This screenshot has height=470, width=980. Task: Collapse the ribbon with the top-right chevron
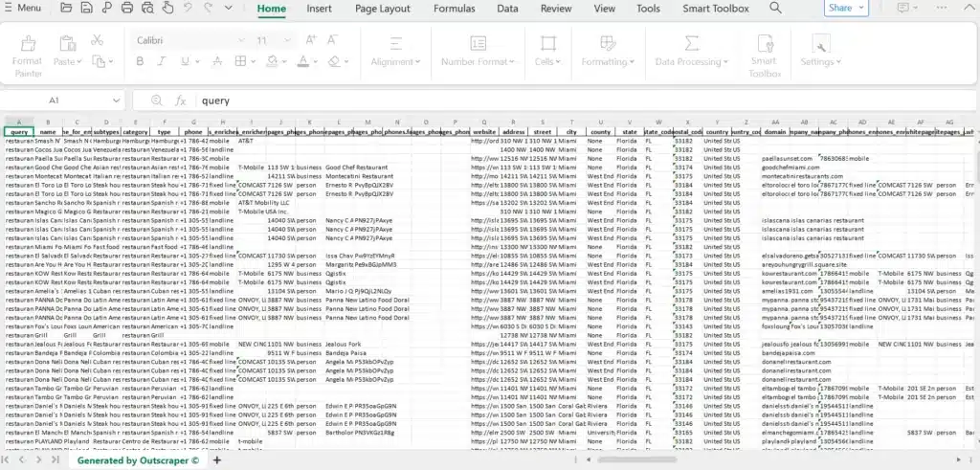[969, 8]
